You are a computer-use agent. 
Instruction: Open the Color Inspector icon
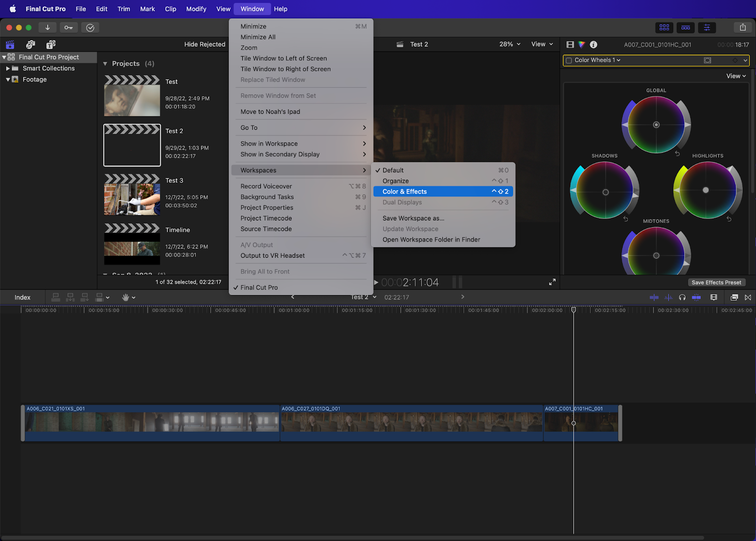click(x=582, y=44)
